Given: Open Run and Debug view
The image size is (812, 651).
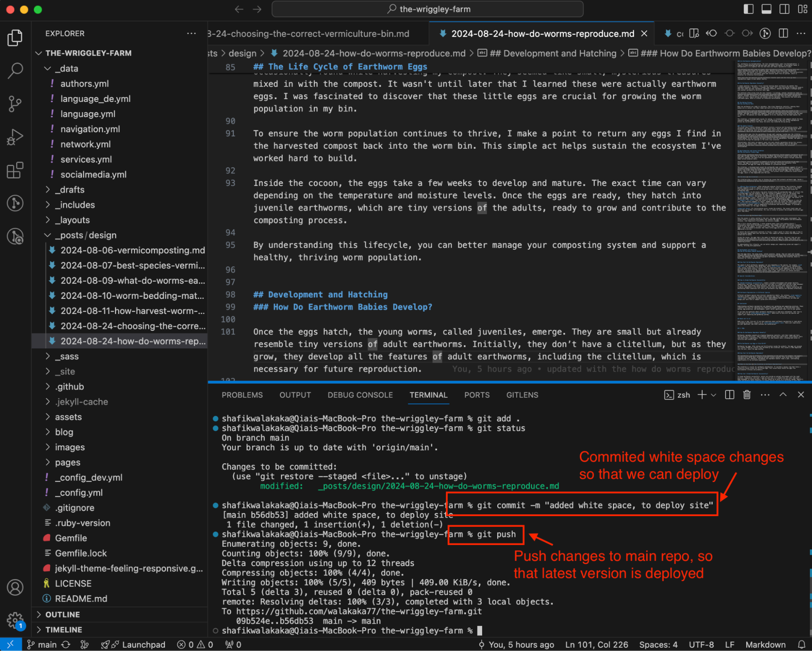Looking at the screenshot, I should 15,137.
